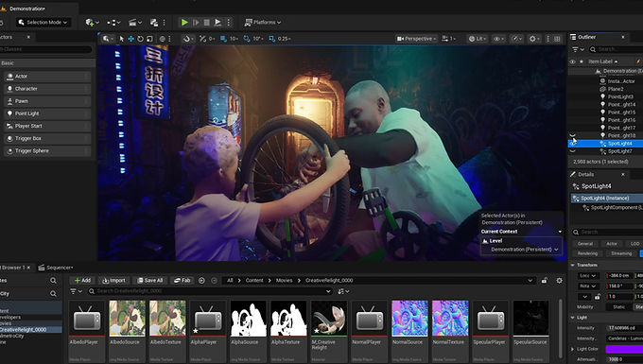The height and width of the screenshot is (364, 643).
Task: Collapse the Transform section
Action: tap(573, 266)
